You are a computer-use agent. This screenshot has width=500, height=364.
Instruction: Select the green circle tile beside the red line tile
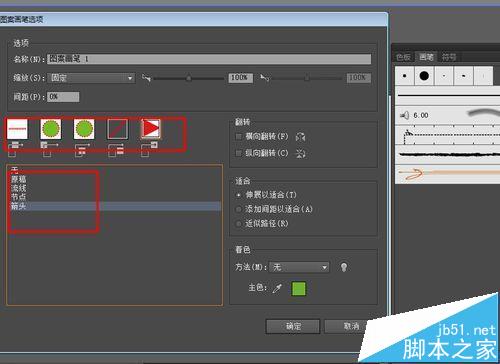pos(51,129)
